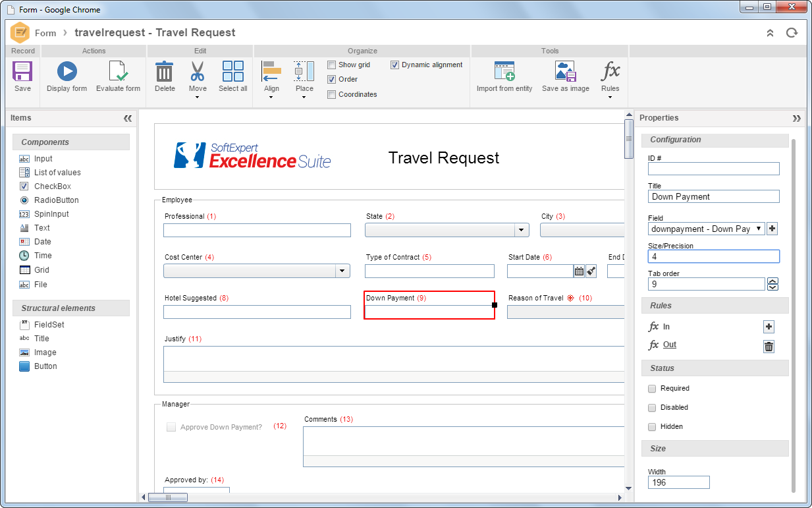The width and height of the screenshot is (812, 508).
Task: Click the canvas horizontal scrollbar thumb
Action: tap(168, 497)
